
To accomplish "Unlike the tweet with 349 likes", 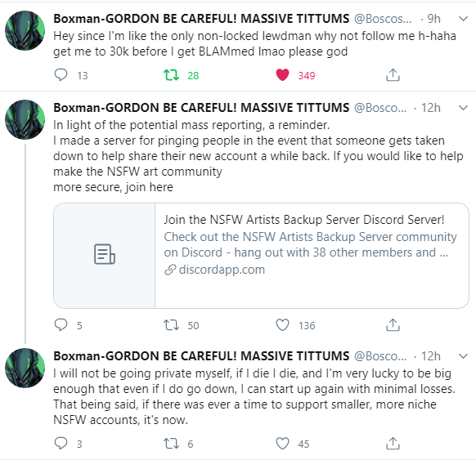I will click(282, 74).
